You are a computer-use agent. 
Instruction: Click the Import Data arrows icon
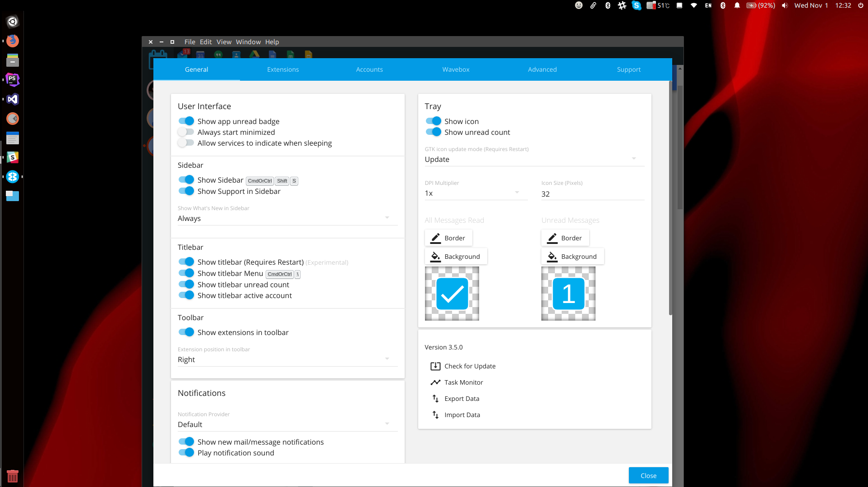(435, 414)
